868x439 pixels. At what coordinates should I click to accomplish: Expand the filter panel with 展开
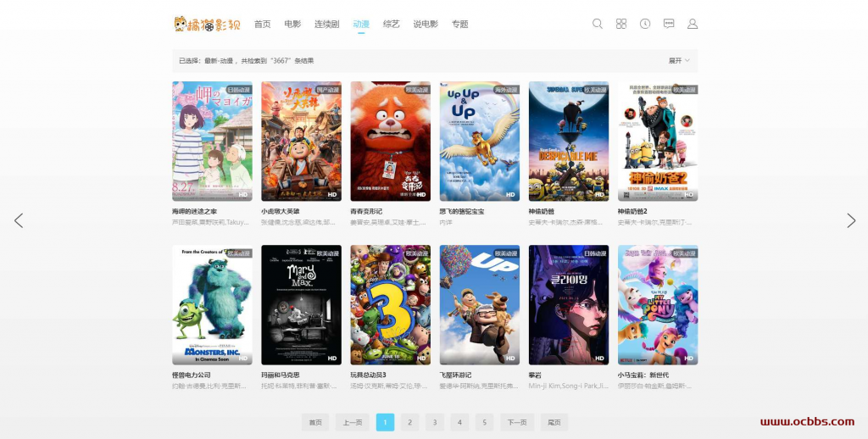(x=679, y=61)
